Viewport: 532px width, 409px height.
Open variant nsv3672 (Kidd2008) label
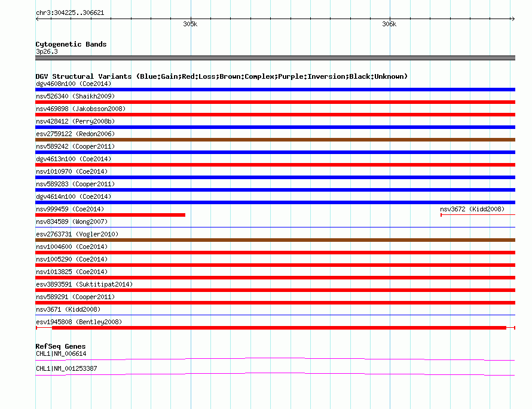[472, 209]
